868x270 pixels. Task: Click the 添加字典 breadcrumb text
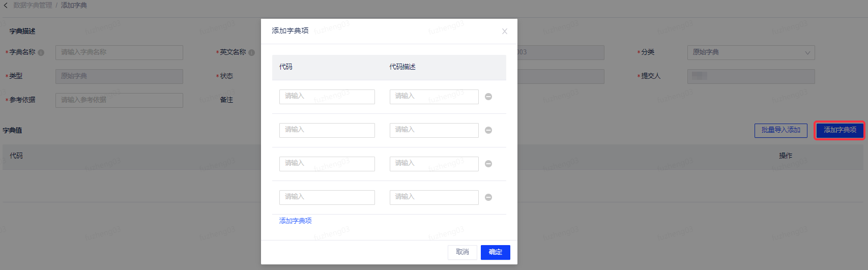pyautogui.click(x=74, y=5)
